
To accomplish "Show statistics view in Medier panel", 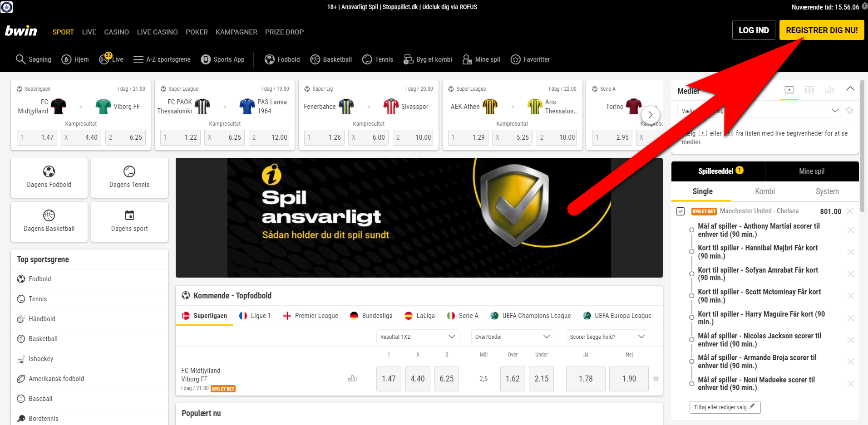I will 829,90.
